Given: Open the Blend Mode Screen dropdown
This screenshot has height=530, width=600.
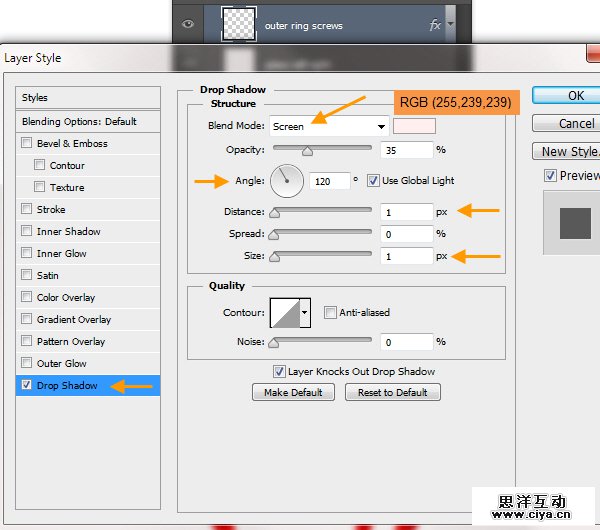Looking at the screenshot, I should 328,126.
